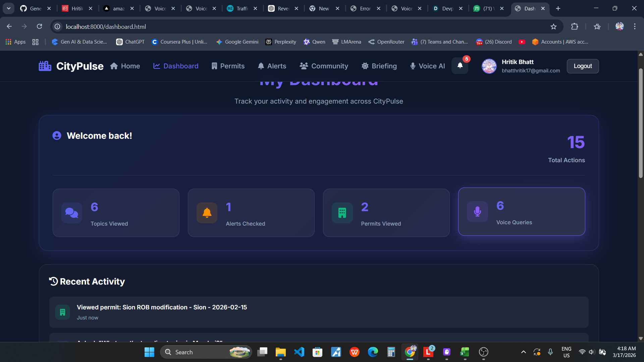This screenshot has height=362, width=644.
Task: Show hidden system tray icons chevron
Action: coord(523,352)
